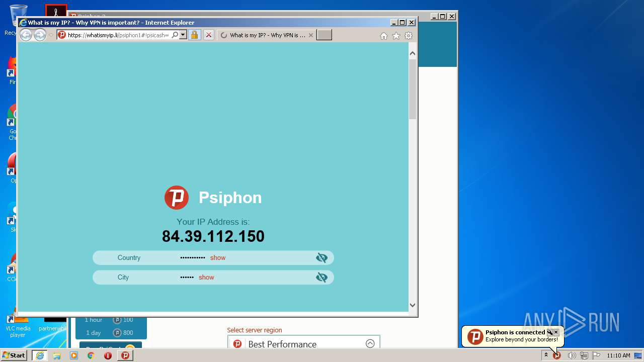Click the 11:10 AM clock

[x=618, y=355]
